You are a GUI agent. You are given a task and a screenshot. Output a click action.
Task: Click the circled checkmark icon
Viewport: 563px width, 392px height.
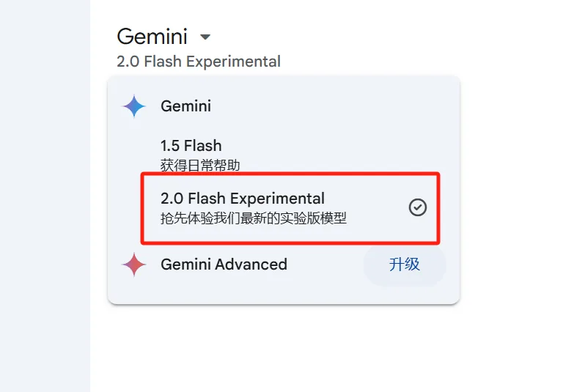(x=418, y=207)
